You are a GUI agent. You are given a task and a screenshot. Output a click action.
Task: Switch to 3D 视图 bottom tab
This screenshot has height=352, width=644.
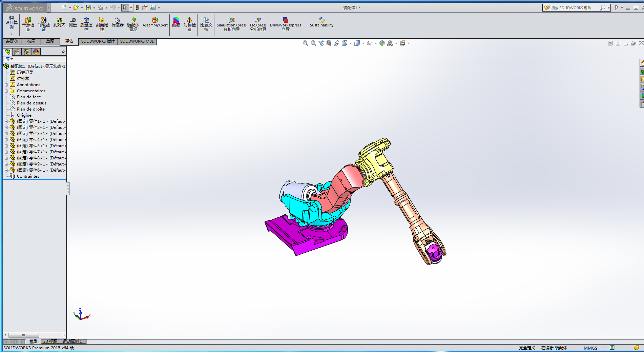50,341
